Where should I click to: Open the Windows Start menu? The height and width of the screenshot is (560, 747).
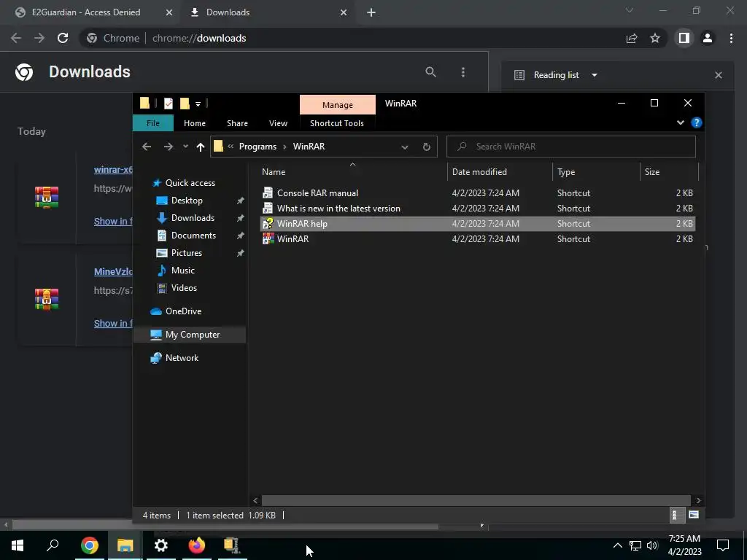[x=18, y=545]
